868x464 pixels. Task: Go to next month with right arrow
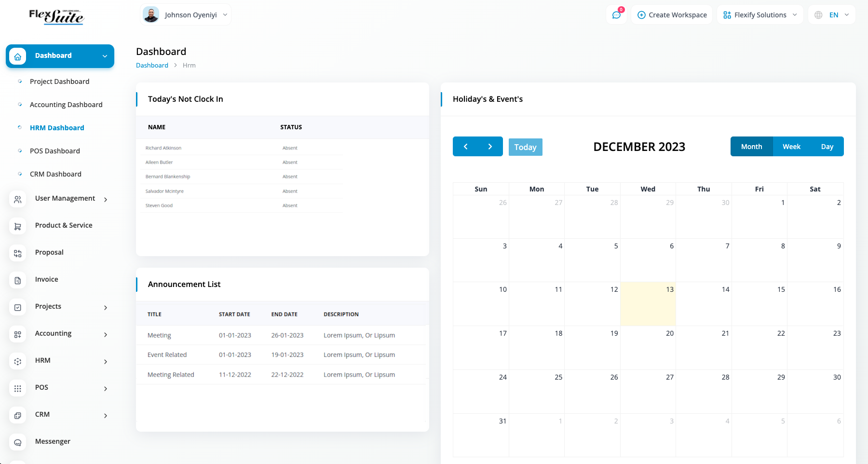490,147
